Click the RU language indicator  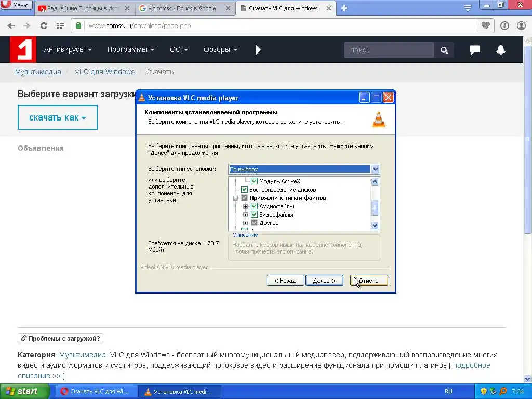(448, 391)
